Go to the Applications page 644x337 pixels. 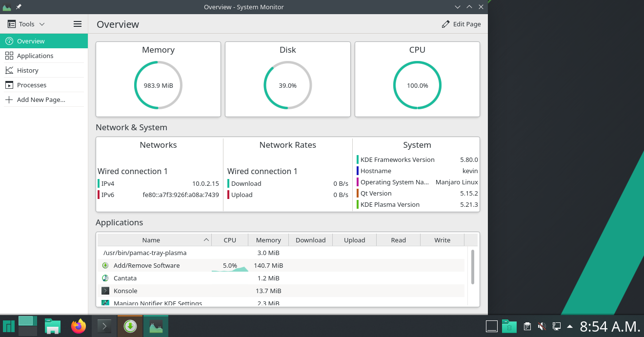(x=44, y=56)
